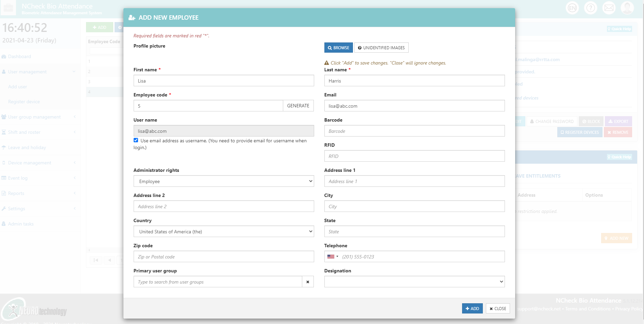644x324 pixels.
Task: Open the language selector showing EN
Action: [572, 7]
